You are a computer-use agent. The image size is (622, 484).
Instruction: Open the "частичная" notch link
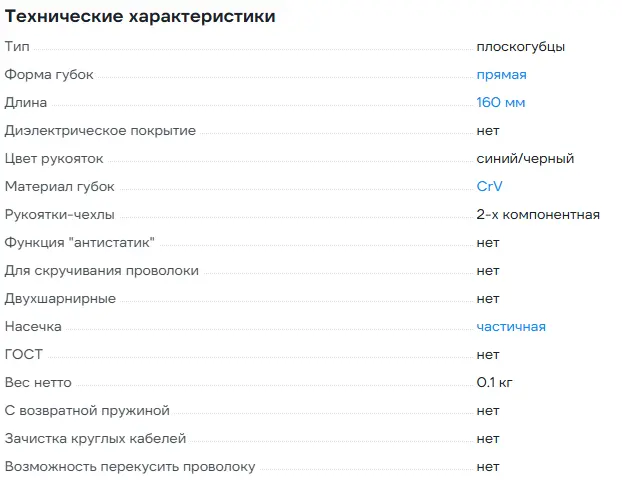(x=511, y=326)
